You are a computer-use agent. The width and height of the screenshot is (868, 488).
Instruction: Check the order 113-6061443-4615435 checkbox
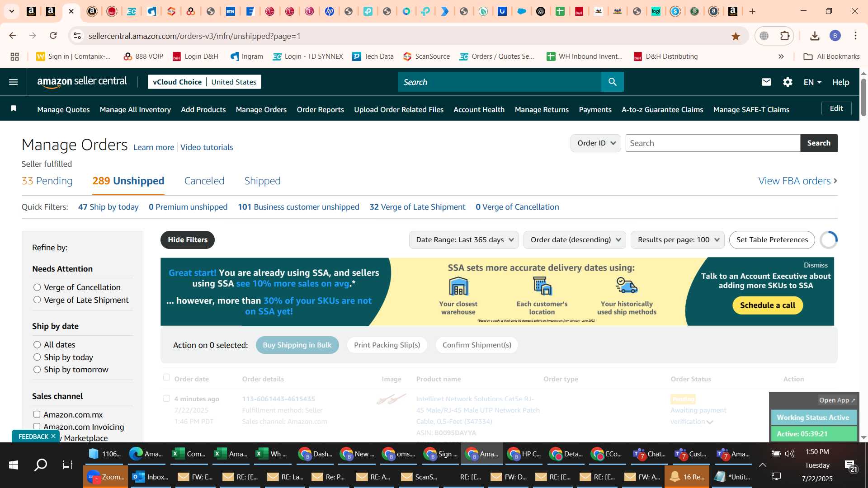point(166,399)
